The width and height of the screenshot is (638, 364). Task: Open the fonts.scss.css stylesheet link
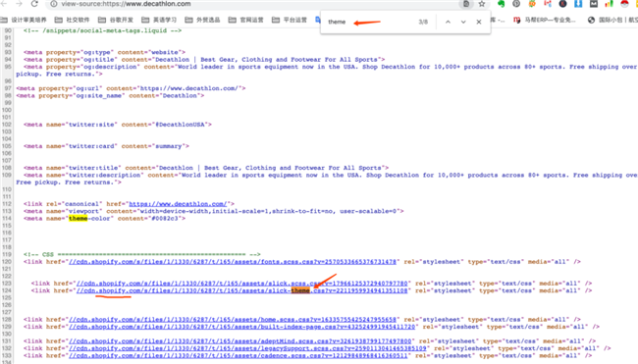[233, 262]
